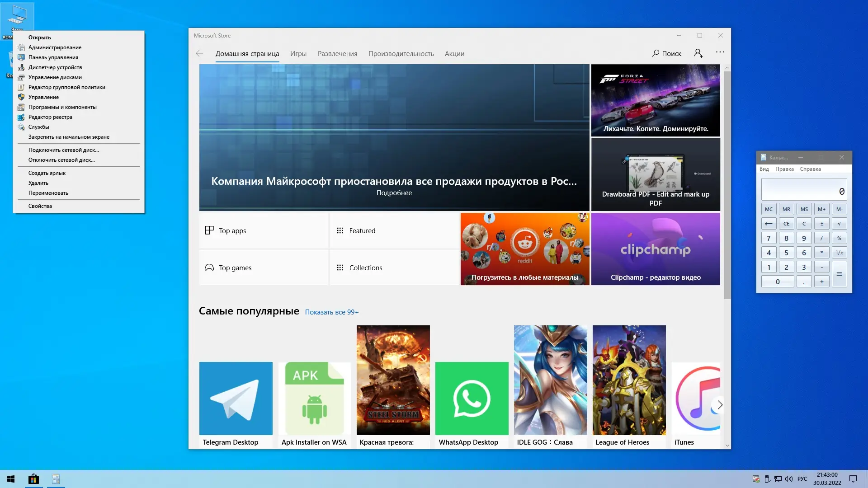The width and height of the screenshot is (868, 488).
Task: Click the next arrow on popular apps carousel
Action: point(720,405)
